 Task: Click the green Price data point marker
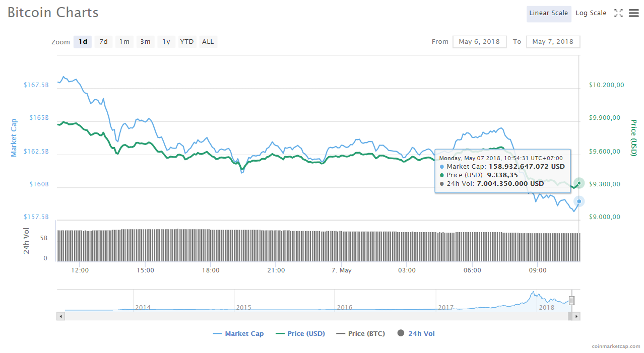point(579,183)
